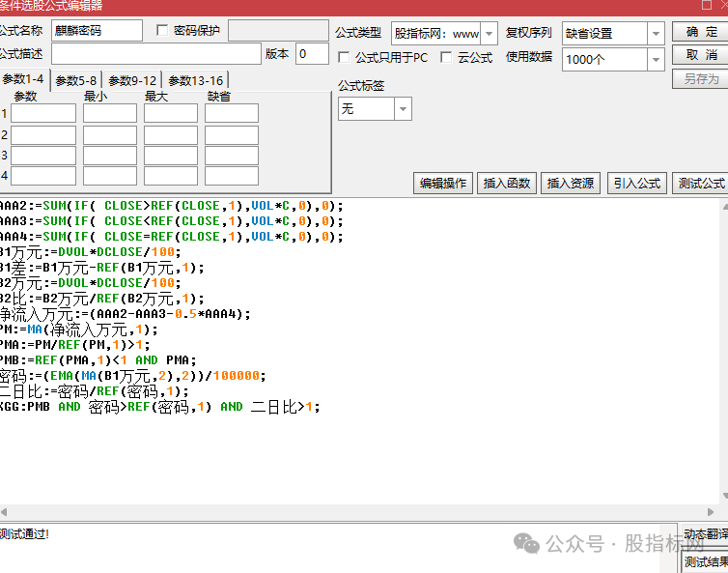Screen dimensions: 728x573
Task: Click the AAA3:=SUM formula line
Action: [x=171, y=221]
